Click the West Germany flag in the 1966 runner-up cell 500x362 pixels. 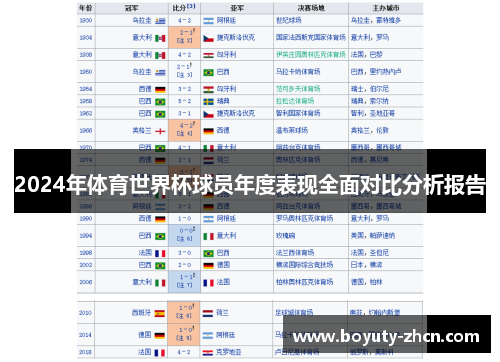pyautogui.click(x=208, y=131)
